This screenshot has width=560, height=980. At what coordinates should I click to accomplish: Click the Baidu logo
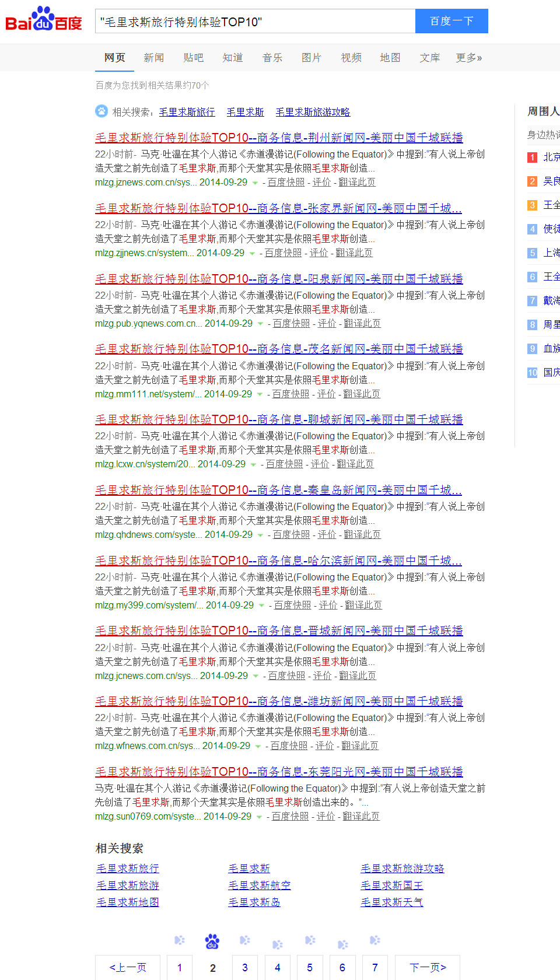(44, 20)
